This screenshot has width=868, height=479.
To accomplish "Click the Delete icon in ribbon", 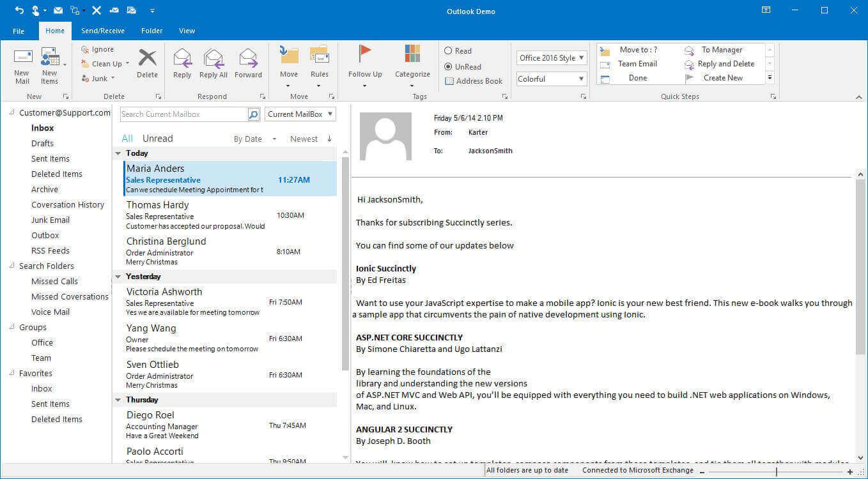I will pos(147,58).
